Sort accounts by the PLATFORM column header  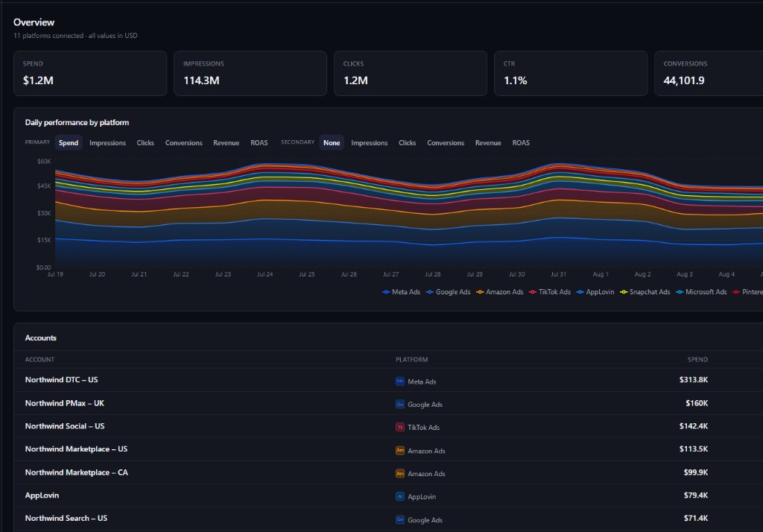411,360
